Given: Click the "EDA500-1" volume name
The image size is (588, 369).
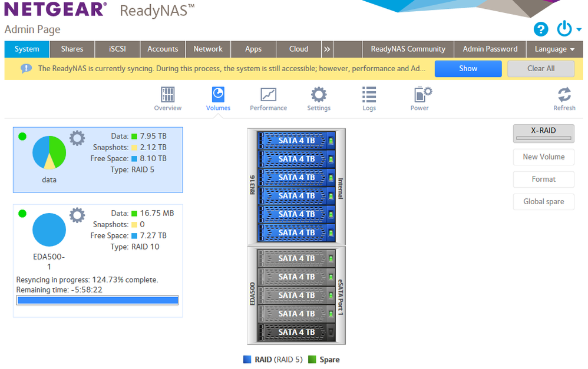Looking at the screenshot, I should [x=49, y=262].
